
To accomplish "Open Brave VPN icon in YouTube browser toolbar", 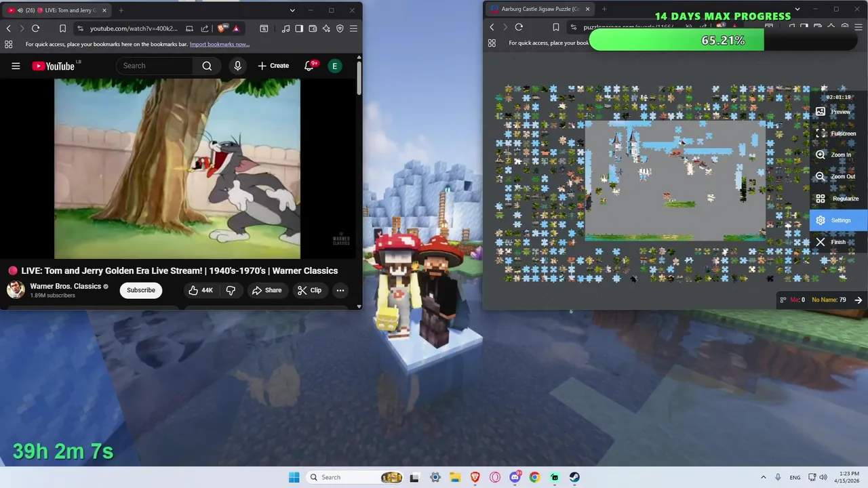I will click(x=340, y=28).
